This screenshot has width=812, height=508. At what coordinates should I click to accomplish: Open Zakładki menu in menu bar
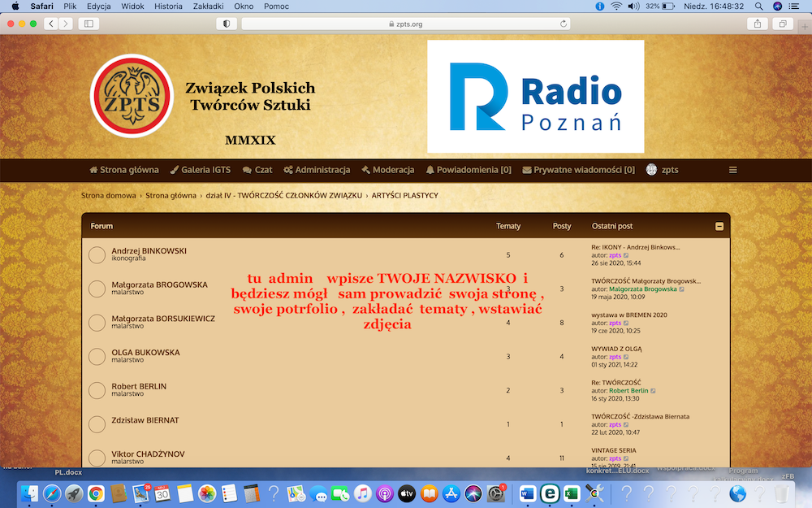[x=207, y=6]
